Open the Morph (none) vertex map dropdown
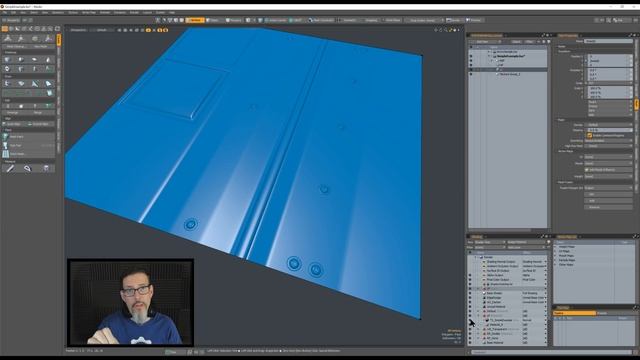640x360 pixels. click(x=608, y=163)
